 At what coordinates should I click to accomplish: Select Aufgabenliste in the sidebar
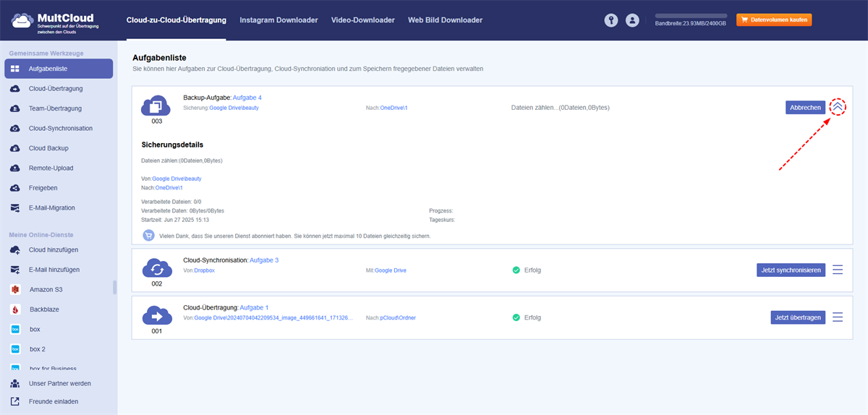pyautogui.click(x=59, y=69)
